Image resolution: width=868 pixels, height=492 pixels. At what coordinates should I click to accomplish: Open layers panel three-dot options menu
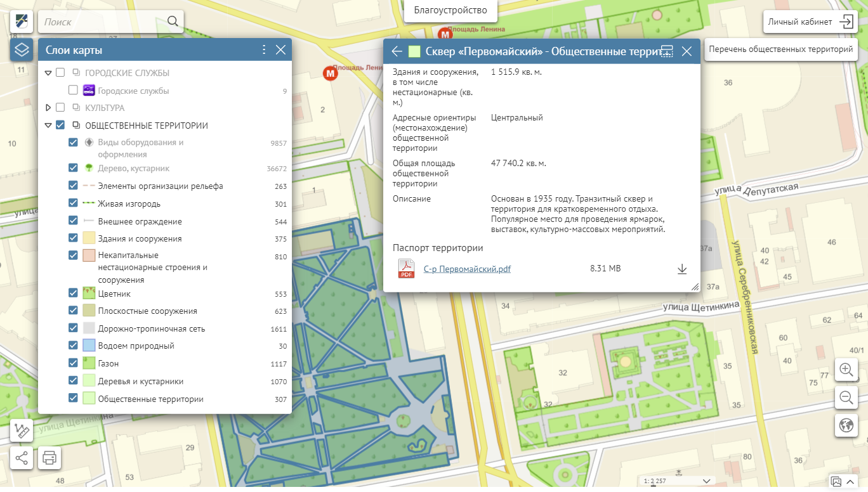point(265,50)
